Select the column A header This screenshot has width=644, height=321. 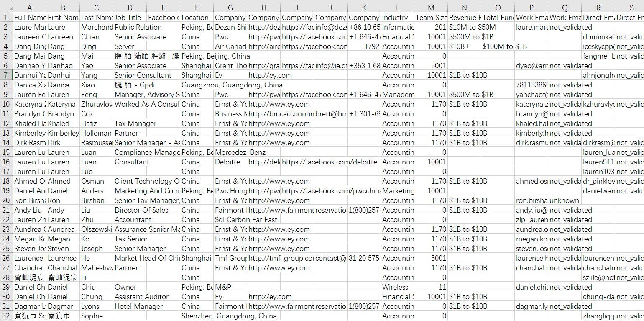29,8
